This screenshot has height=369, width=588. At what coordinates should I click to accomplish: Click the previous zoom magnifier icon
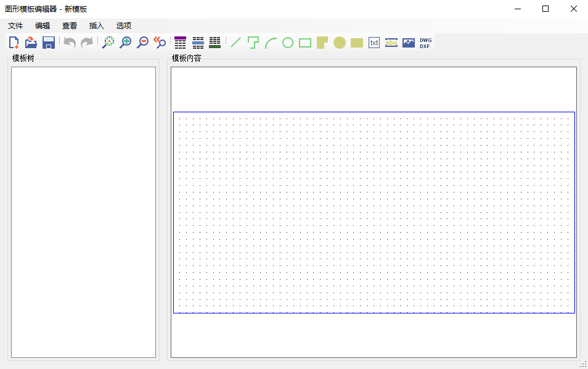tap(160, 43)
